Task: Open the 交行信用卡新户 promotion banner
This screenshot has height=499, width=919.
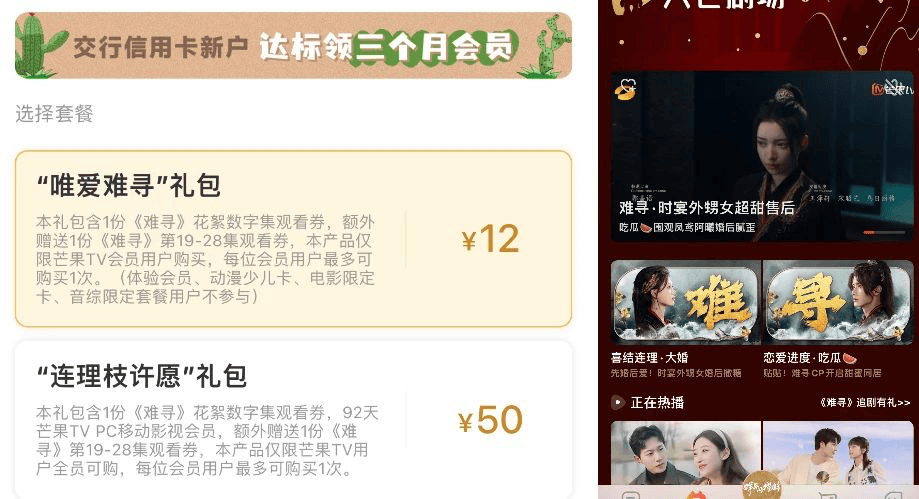Action: pos(293,46)
